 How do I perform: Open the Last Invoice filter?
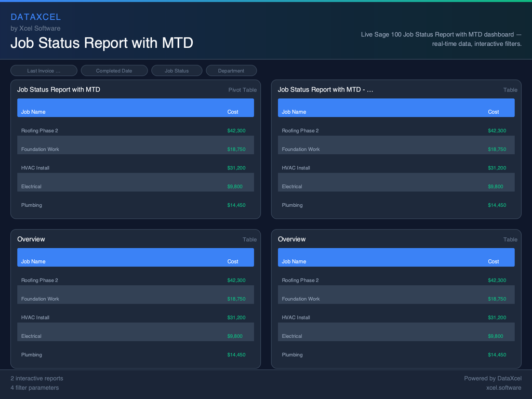(x=44, y=70)
